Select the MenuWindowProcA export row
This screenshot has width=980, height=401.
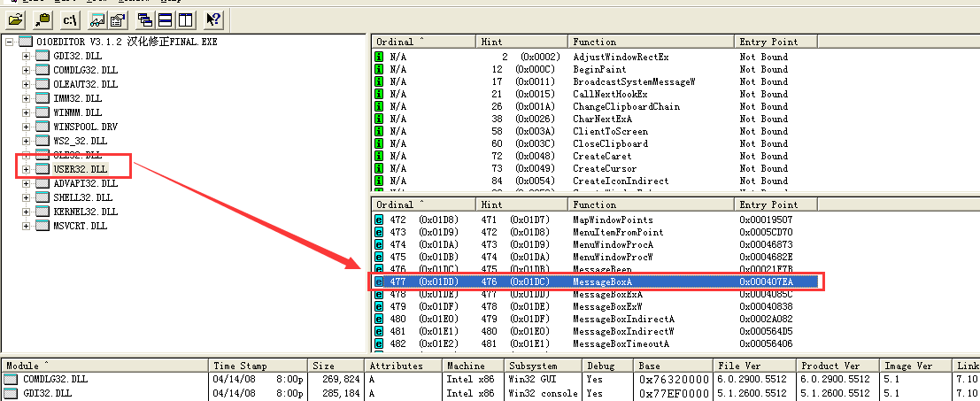596,245
